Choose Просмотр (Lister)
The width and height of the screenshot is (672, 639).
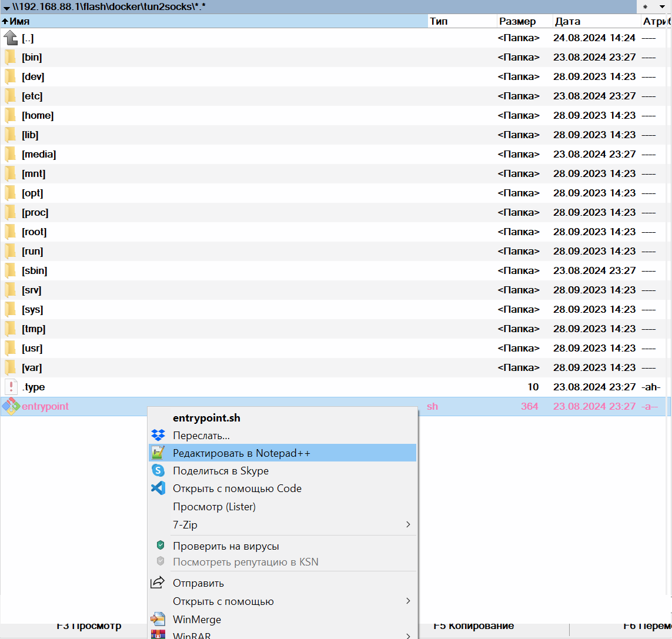(x=282, y=507)
